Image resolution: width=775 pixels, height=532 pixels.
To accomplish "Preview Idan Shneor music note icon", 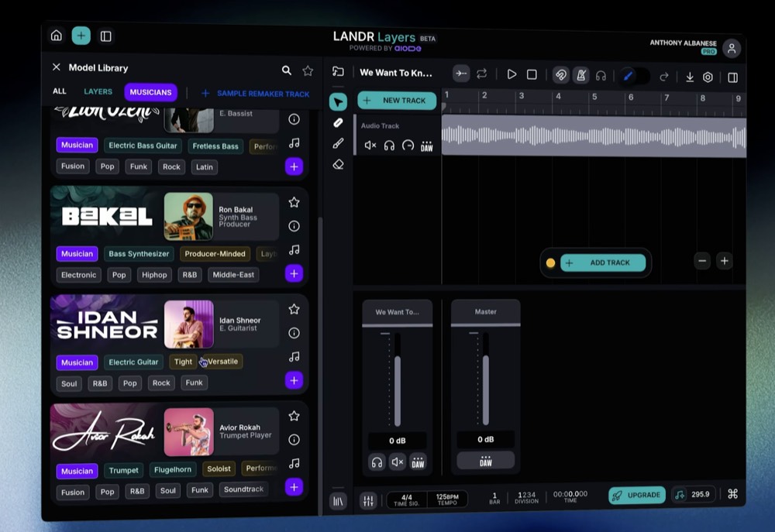I will pos(294,357).
